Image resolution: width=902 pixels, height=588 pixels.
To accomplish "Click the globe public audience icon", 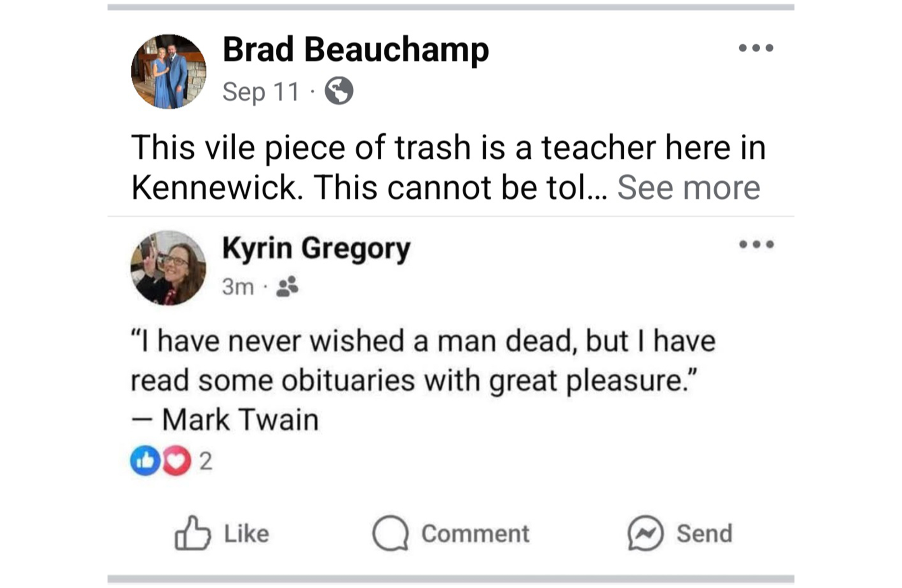I will (x=339, y=91).
